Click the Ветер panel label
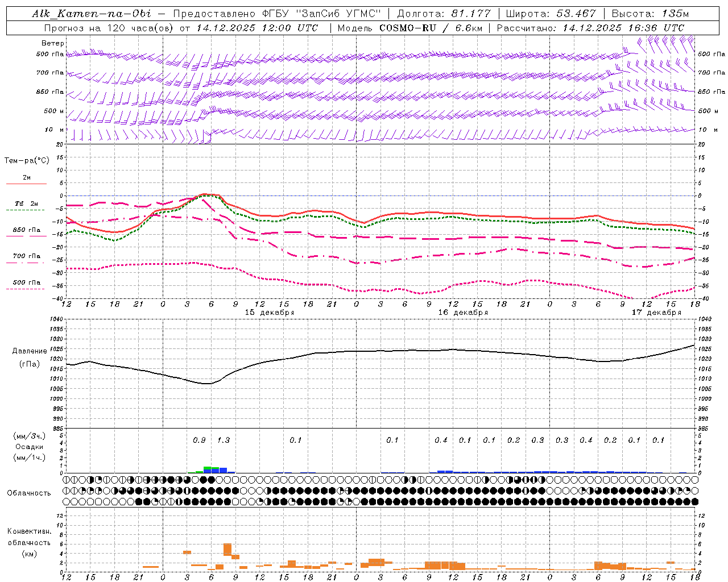Screen dimensions: 728x582 click(x=53, y=43)
